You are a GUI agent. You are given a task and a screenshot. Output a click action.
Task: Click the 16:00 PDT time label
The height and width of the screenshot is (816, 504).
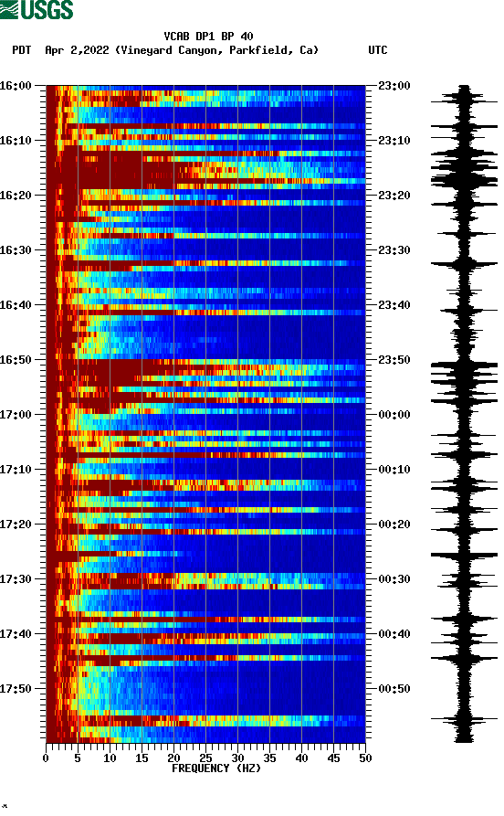click(x=16, y=85)
